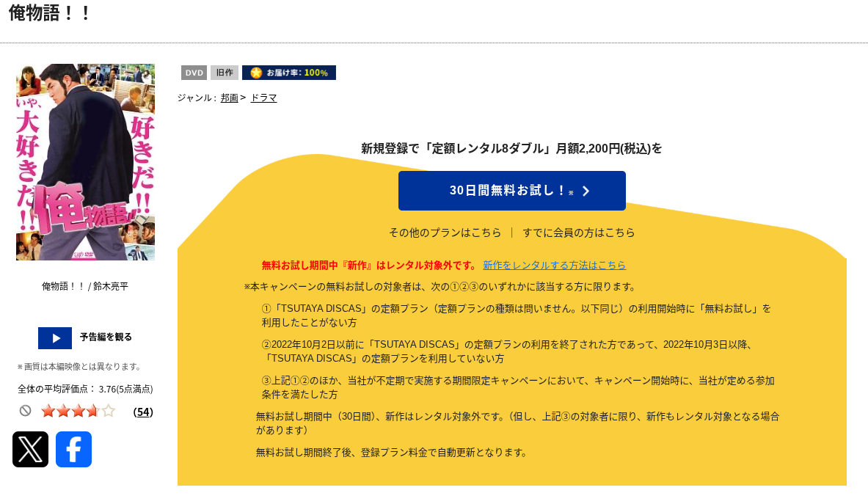Click the caption 俺物語！！ / 鈴木亮平
868x504 pixels.
point(85,287)
